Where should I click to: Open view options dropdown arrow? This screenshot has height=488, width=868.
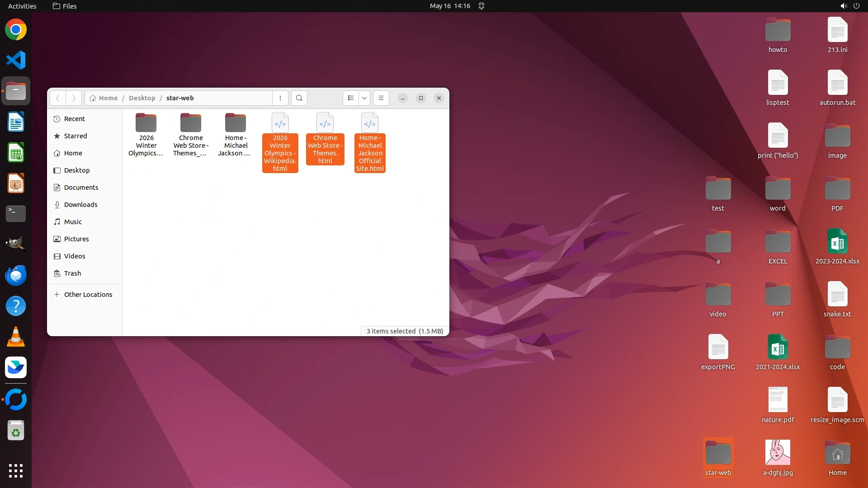[364, 98]
